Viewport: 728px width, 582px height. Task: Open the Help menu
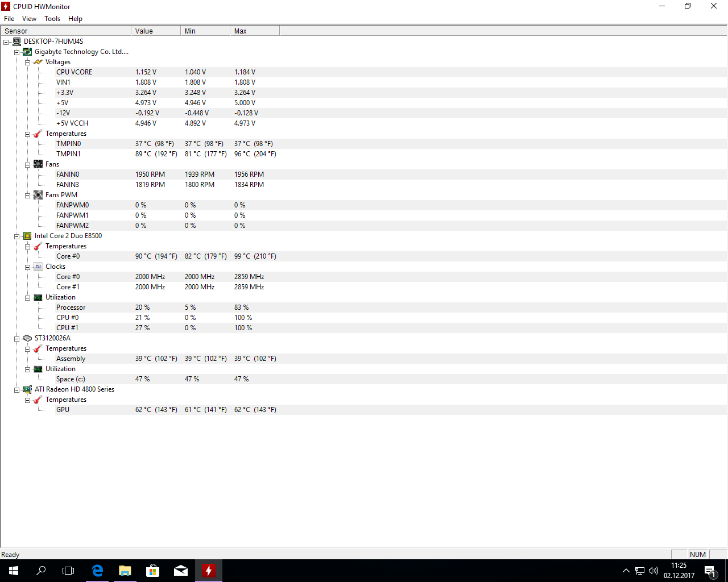pos(75,19)
